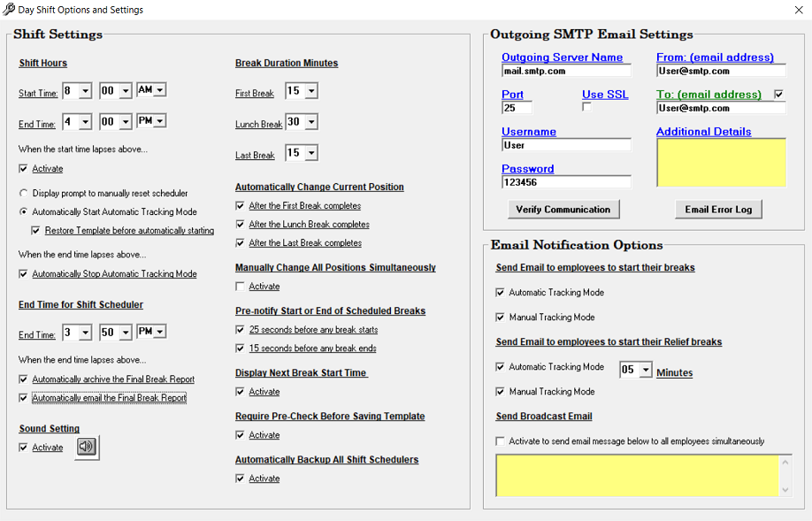Select Display prompt to manually reset scheduler

[24, 193]
